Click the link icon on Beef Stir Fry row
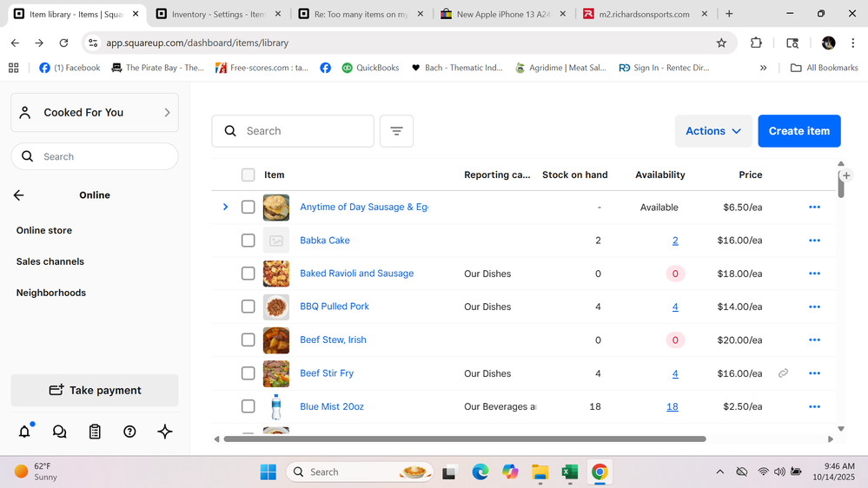Screen dimensions: 868x488 point(783,373)
